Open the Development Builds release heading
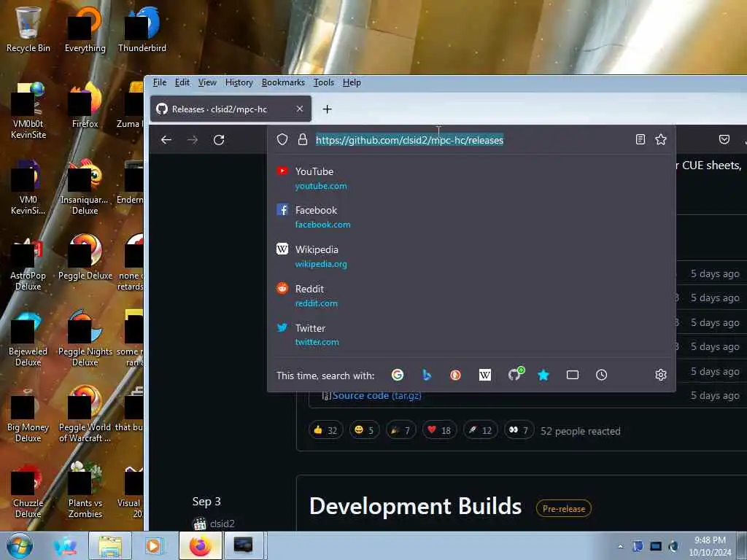This screenshot has height=560, width=747. tap(415, 506)
